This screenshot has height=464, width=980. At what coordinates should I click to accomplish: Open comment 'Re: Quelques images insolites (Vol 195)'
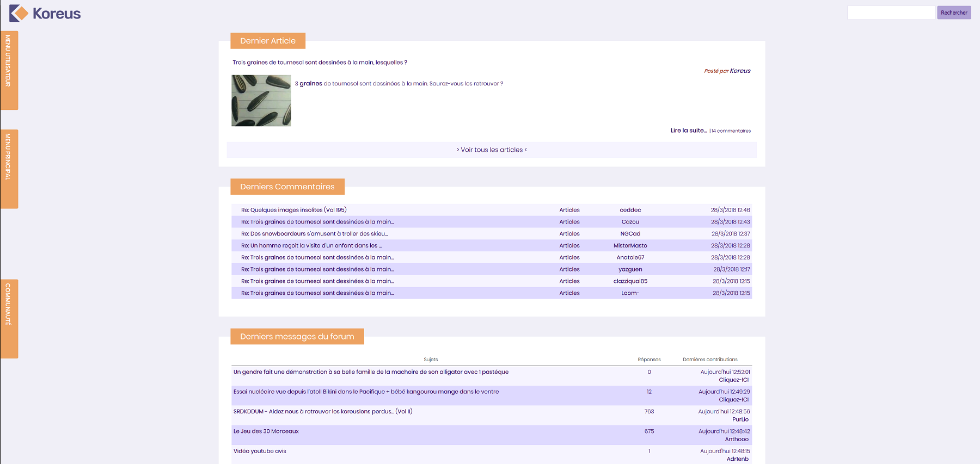[x=293, y=210]
